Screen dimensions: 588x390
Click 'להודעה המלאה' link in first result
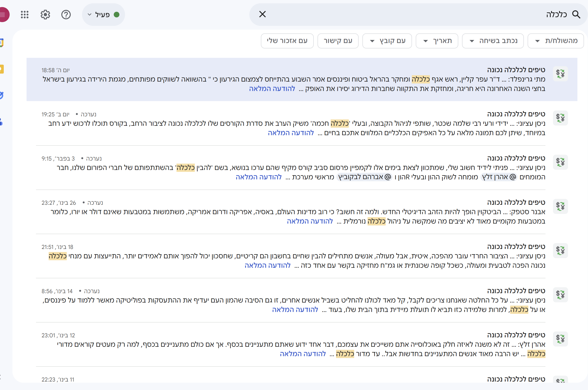pos(272,89)
